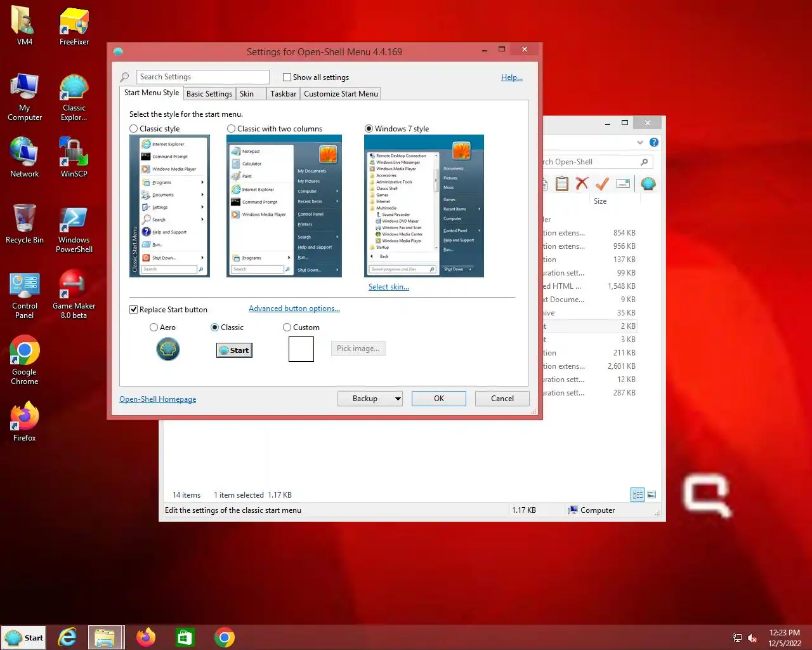This screenshot has width=812, height=650.
Task: Select the WinSCP desktop shortcut
Action: [74, 157]
